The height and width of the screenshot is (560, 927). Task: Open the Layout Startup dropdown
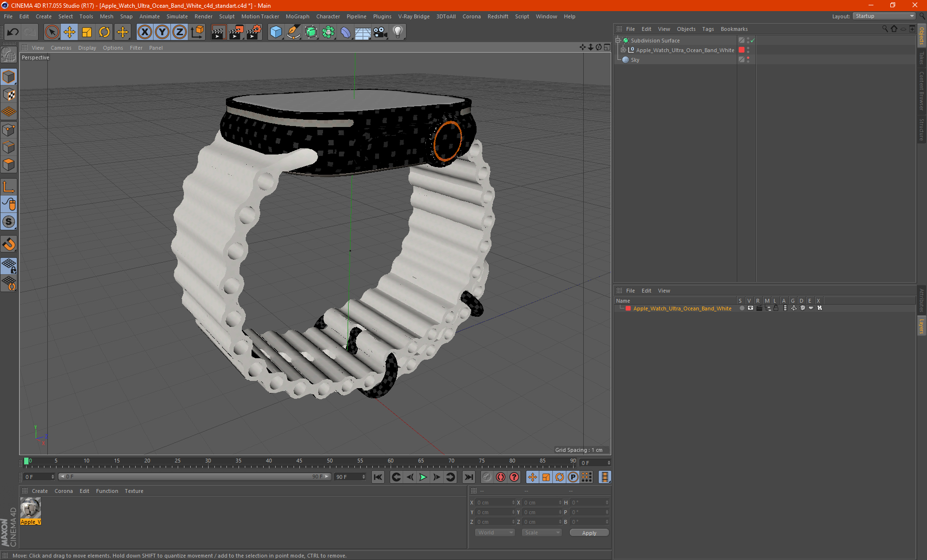pyautogui.click(x=884, y=16)
